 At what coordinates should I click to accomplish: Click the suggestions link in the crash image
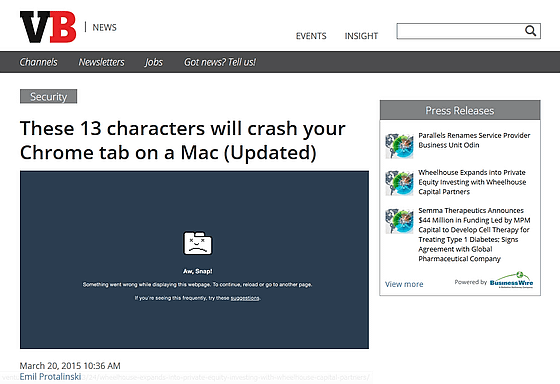[x=245, y=298]
